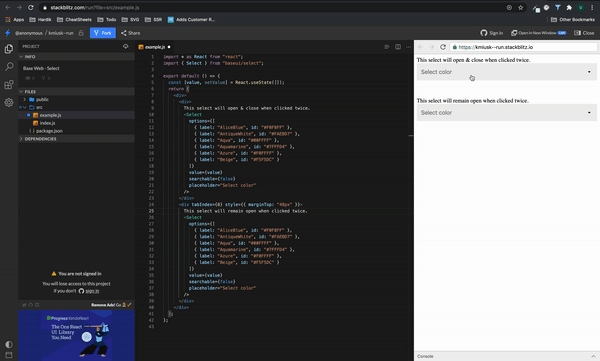
Task: Click the arrow of the first Select color dropdown
Action: pyautogui.click(x=589, y=72)
